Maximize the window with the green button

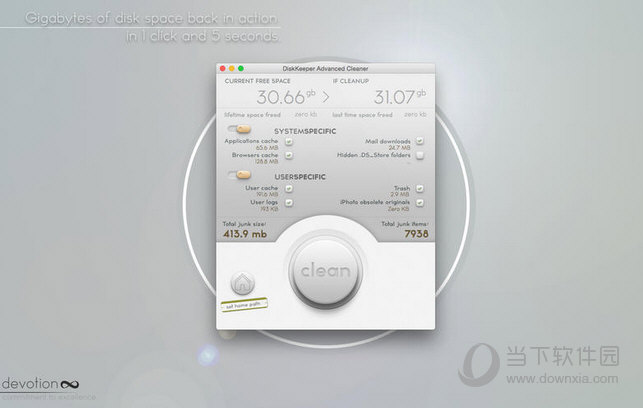click(241, 68)
